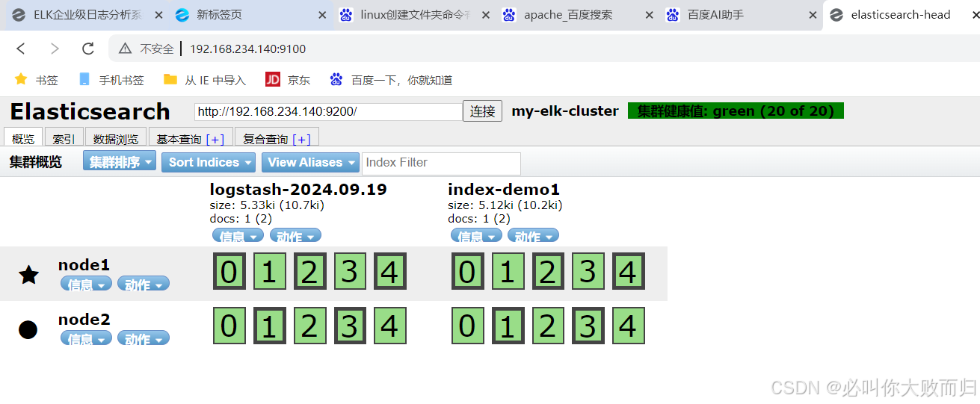Add new 基本查询 tab with [+]
Screen dimensions: 980x404
coord(215,140)
